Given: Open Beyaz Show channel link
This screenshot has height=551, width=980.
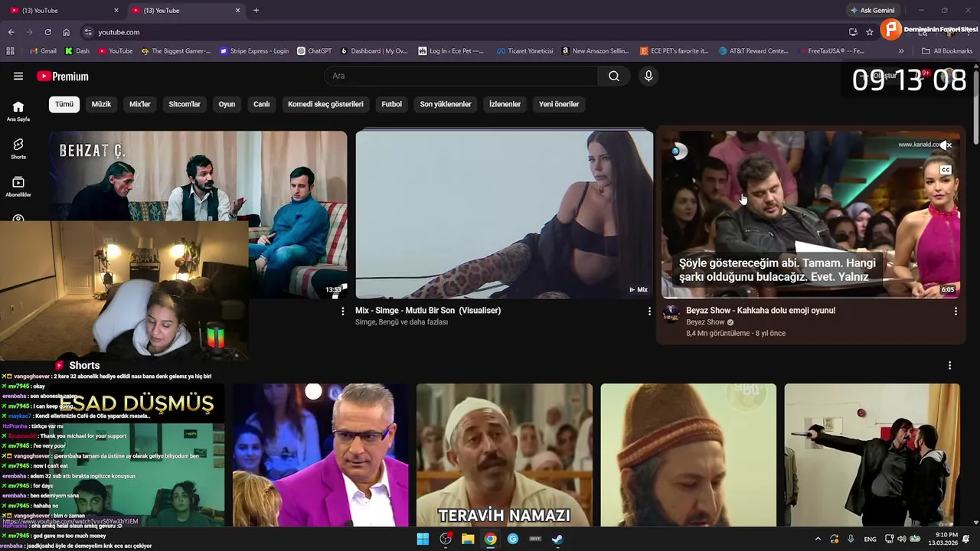Looking at the screenshot, I should (705, 322).
